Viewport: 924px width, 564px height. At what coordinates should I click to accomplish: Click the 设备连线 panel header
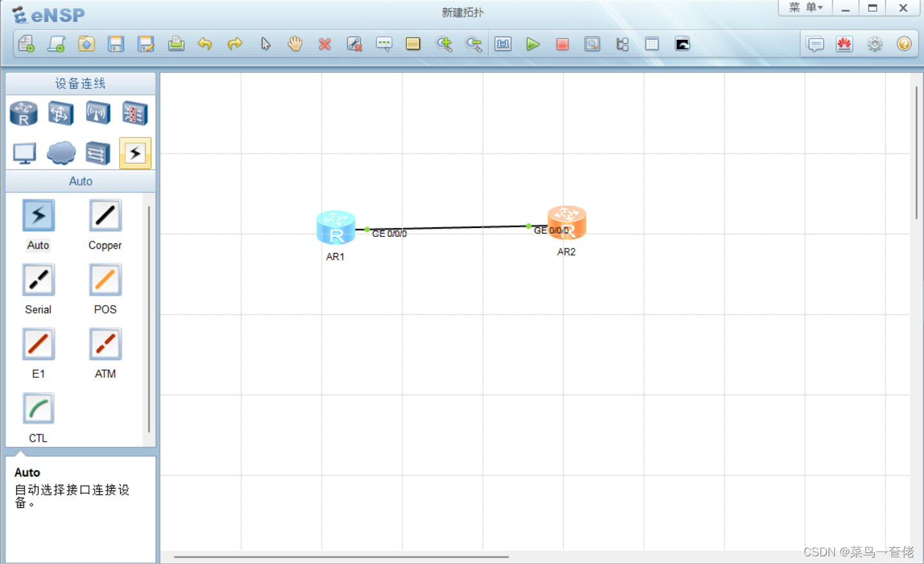point(81,84)
